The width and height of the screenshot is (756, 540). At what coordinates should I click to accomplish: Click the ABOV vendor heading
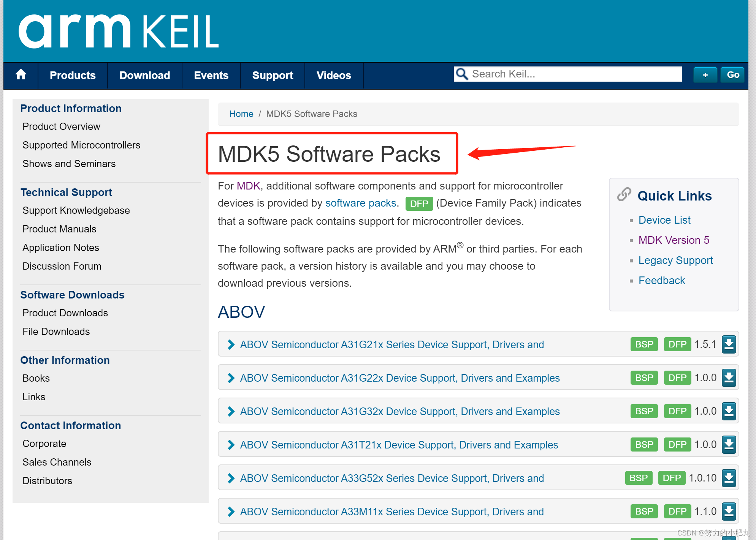pos(241,312)
